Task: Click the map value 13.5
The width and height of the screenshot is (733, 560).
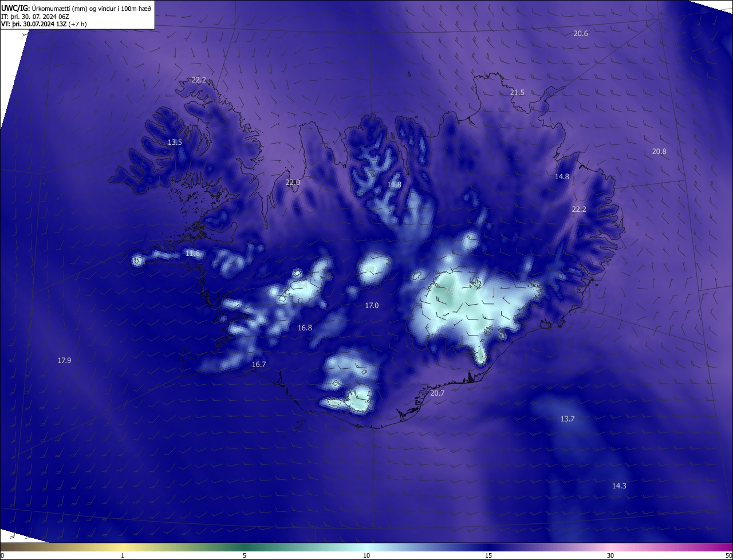Action: [175, 143]
